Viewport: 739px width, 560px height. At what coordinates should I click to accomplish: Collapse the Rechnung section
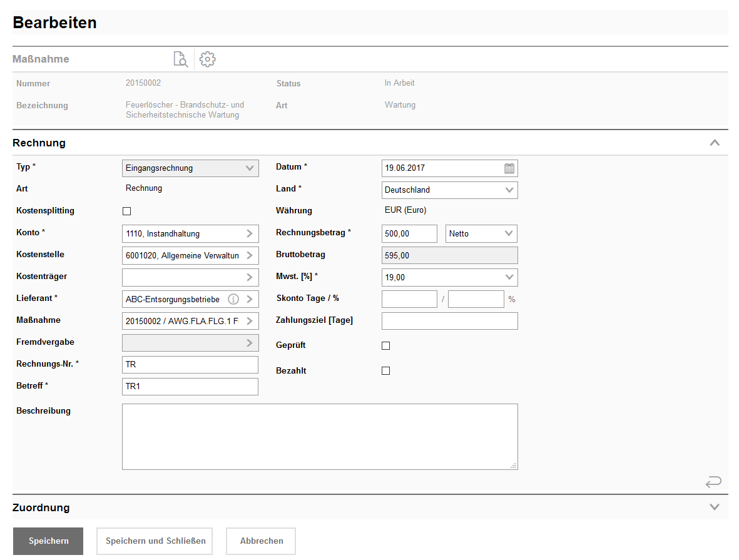(x=715, y=143)
